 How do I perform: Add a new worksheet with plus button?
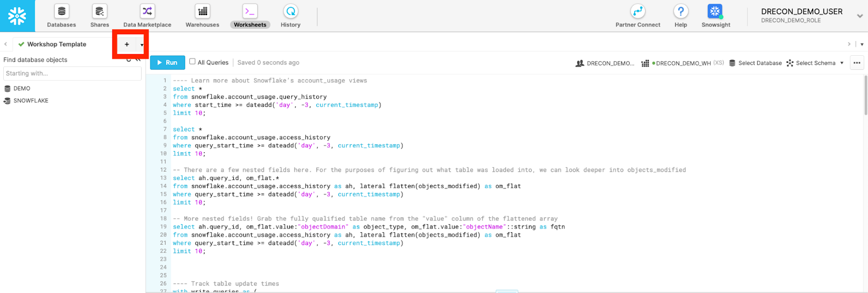(127, 44)
